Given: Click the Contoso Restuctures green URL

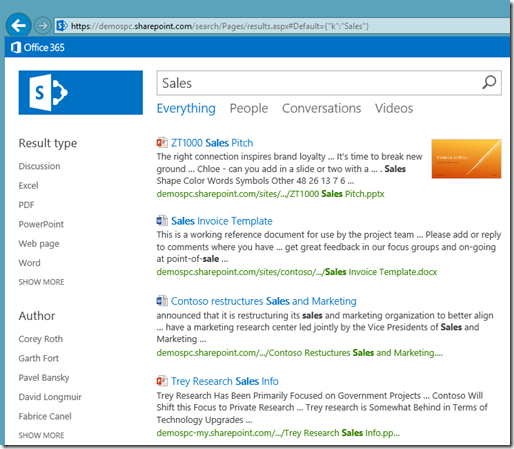Looking at the screenshot, I should [300, 353].
